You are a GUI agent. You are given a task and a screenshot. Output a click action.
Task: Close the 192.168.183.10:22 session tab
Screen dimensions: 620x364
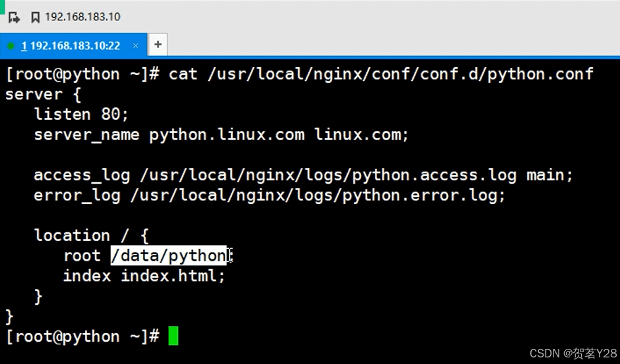click(x=136, y=45)
